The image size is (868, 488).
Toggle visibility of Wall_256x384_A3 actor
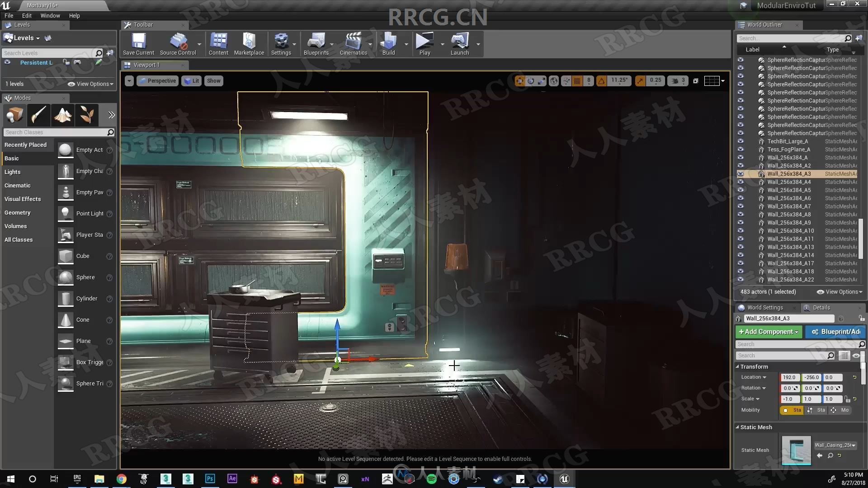(741, 173)
